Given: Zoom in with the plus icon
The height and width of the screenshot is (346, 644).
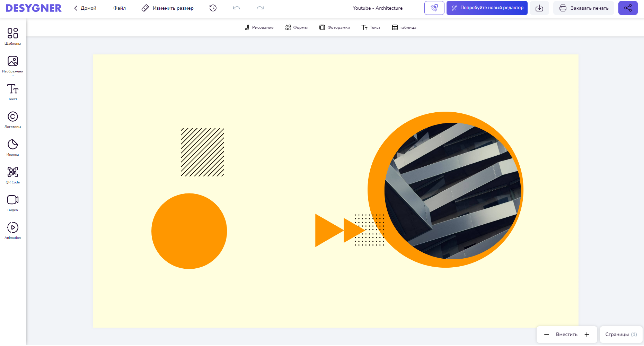Looking at the screenshot, I should (587, 335).
